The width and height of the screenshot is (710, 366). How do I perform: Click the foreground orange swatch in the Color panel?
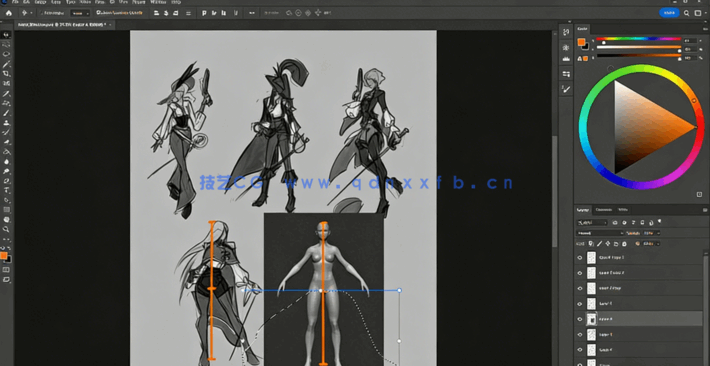click(580, 42)
